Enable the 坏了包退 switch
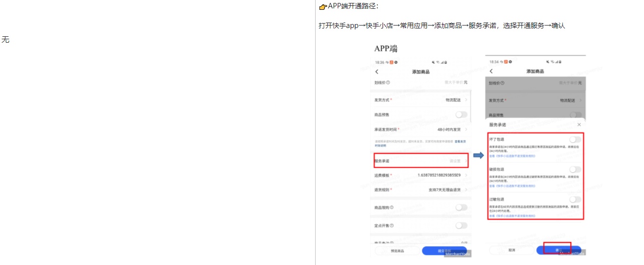The height and width of the screenshot is (265, 644). click(x=575, y=139)
